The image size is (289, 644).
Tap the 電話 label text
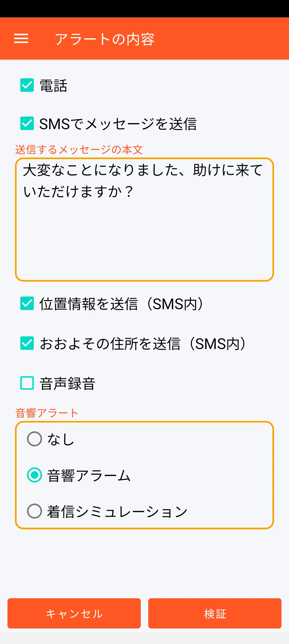[53, 86]
